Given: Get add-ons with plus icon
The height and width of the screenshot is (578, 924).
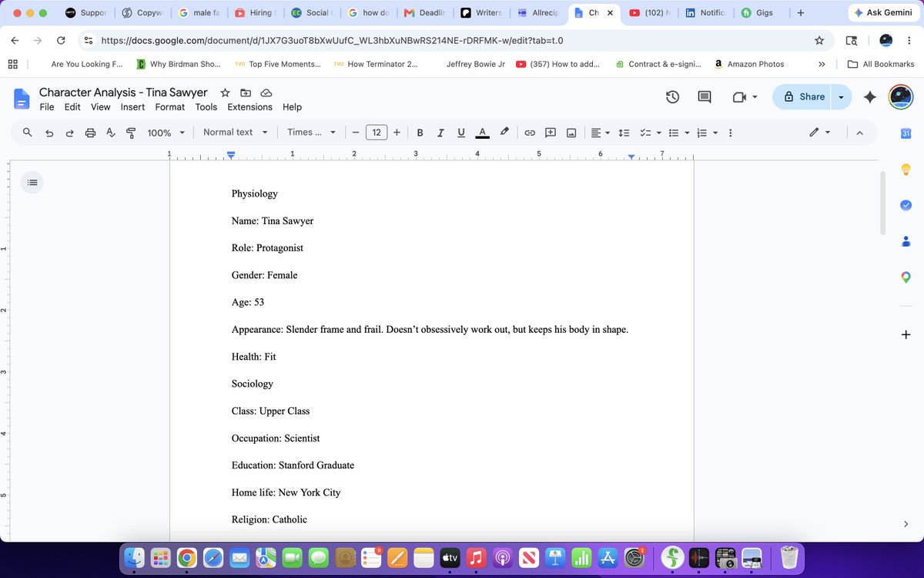Looking at the screenshot, I should point(906,334).
